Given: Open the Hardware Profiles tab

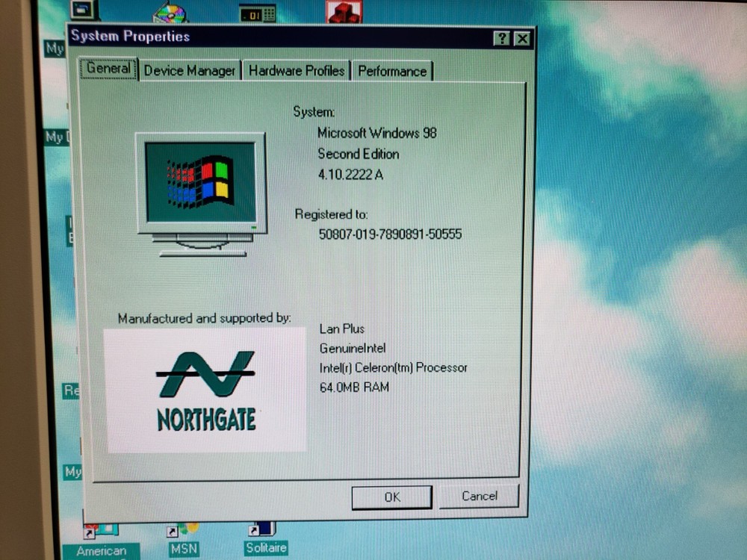Looking at the screenshot, I should tap(297, 71).
